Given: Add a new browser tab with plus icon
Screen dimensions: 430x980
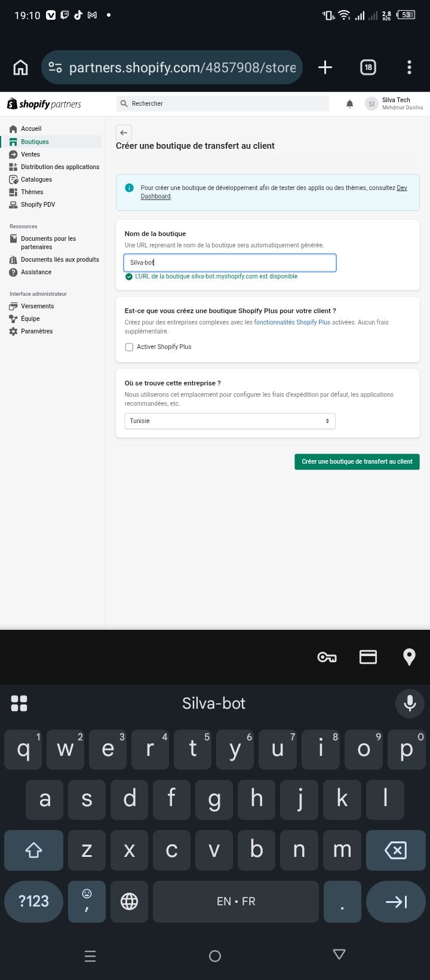Looking at the screenshot, I should [x=325, y=68].
